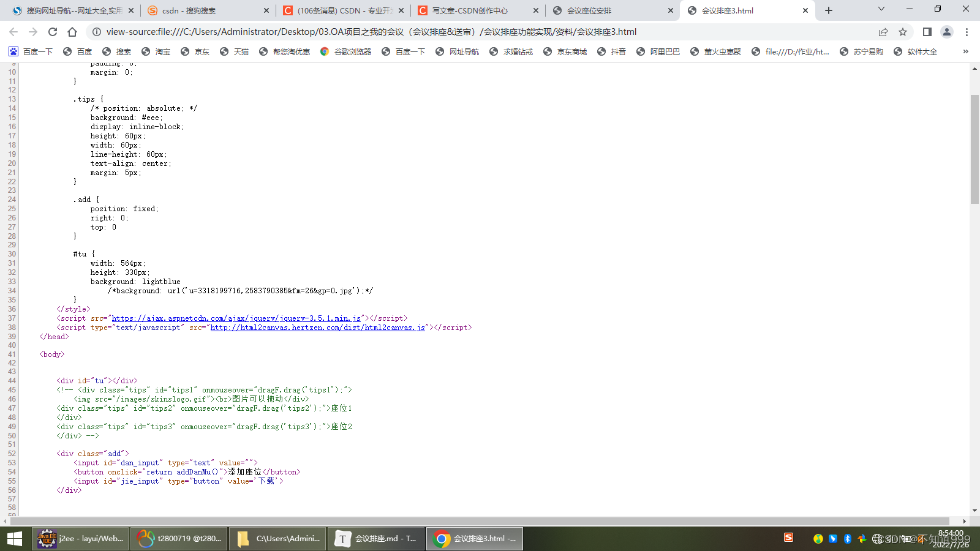
Task: Open the Windows Start menu
Action: [x=15, y=539]
